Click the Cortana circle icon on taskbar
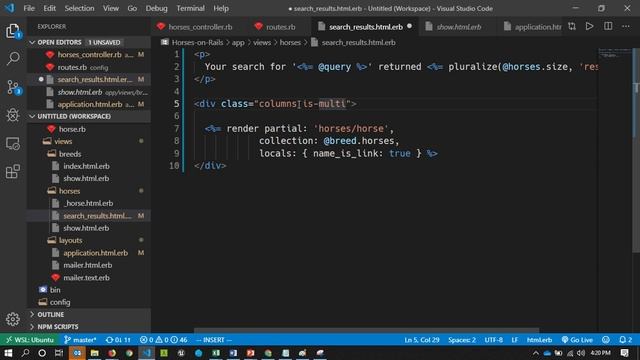The image size is (640, 360). (42, 353)
